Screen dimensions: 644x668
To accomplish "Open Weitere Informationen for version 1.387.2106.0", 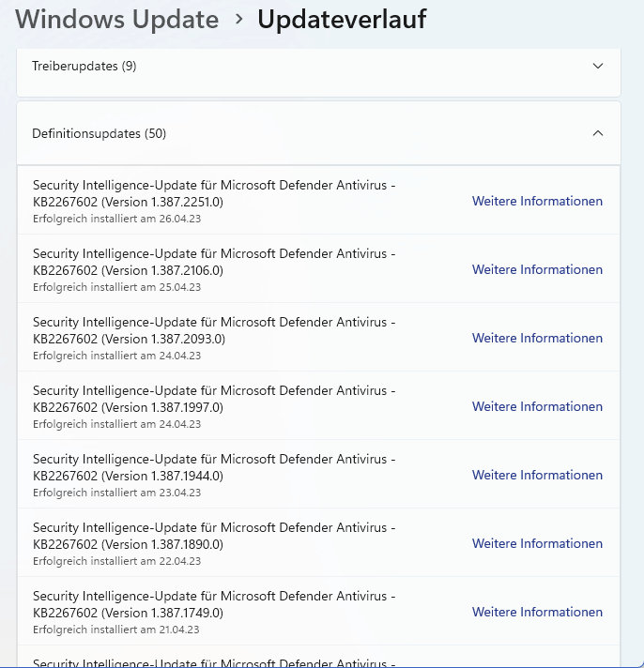I will tap(537, 269).
